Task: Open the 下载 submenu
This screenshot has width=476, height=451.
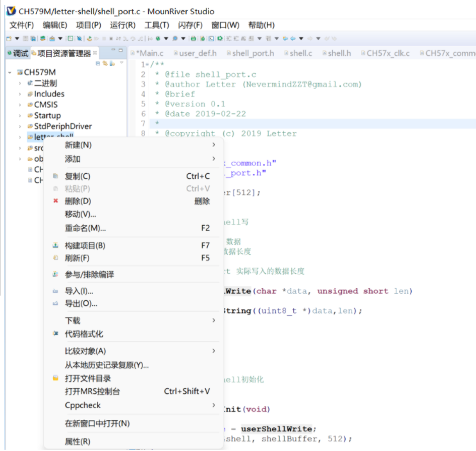Action: (x=133, y=320)
